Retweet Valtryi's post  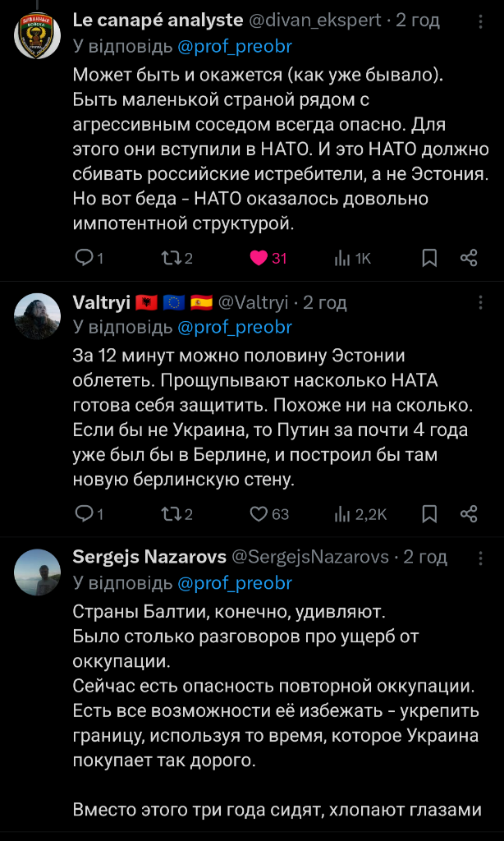(x=172, y=514)
